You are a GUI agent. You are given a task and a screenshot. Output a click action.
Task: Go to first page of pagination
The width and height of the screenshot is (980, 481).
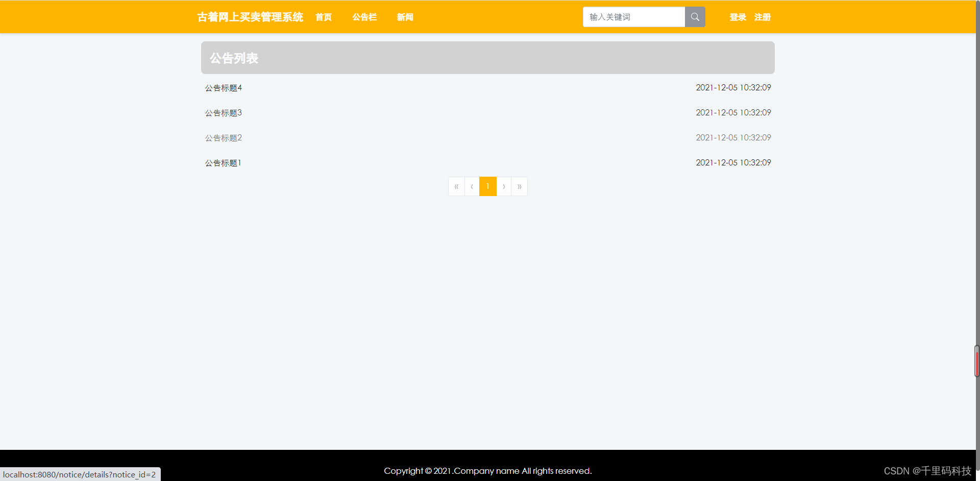(x=456, y=186)
